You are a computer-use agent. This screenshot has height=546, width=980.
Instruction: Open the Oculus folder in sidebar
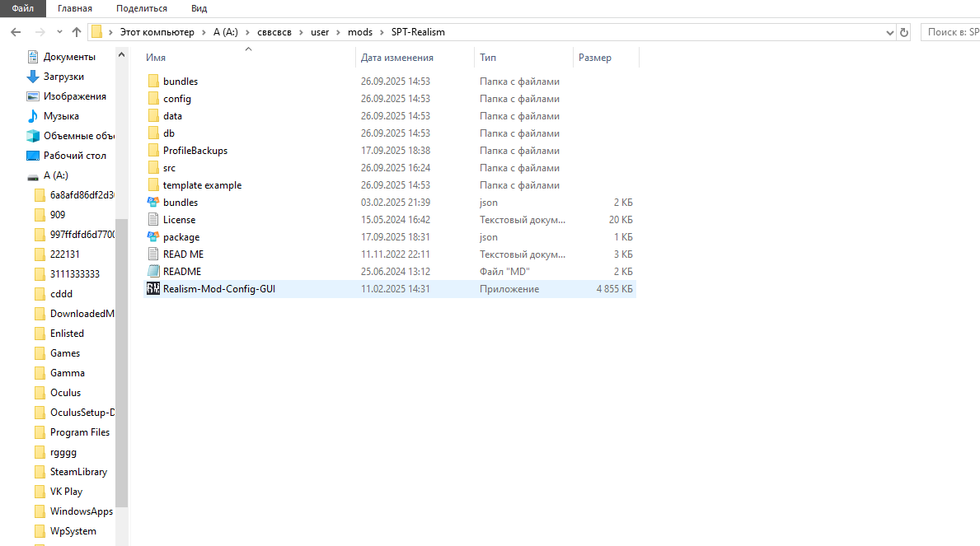66,393
